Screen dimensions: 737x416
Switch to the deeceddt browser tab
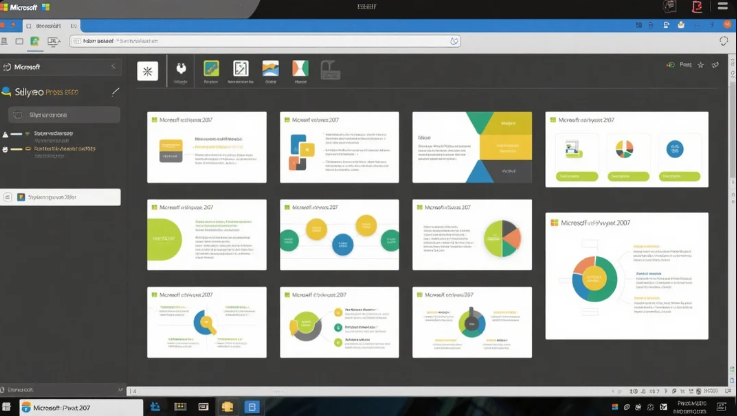coord(52,26)
